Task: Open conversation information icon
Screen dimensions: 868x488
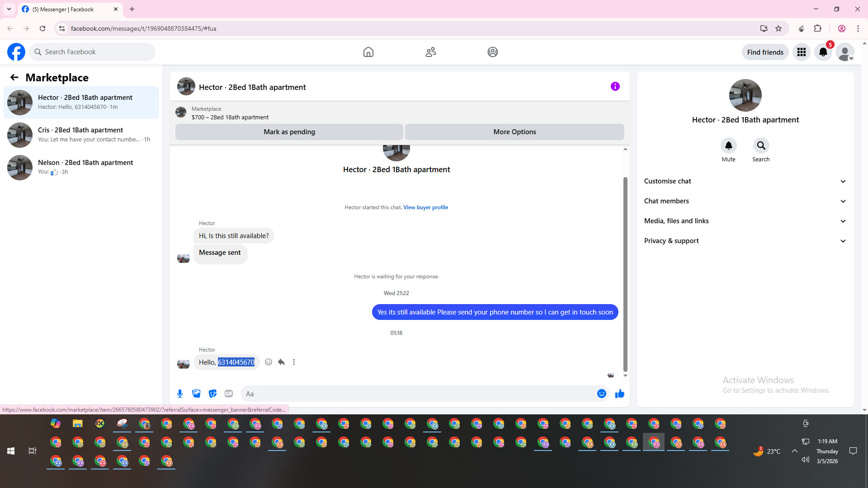Action: coord(615,86)
